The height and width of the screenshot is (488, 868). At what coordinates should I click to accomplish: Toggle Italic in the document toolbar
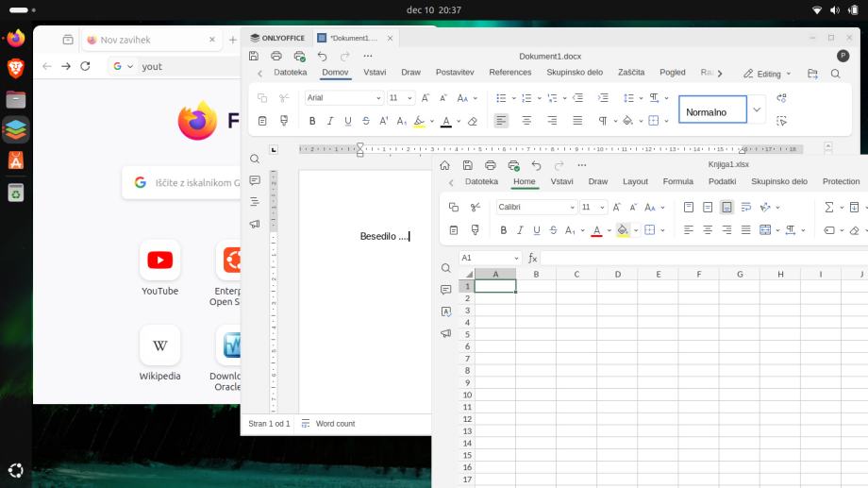click(330, 121)
